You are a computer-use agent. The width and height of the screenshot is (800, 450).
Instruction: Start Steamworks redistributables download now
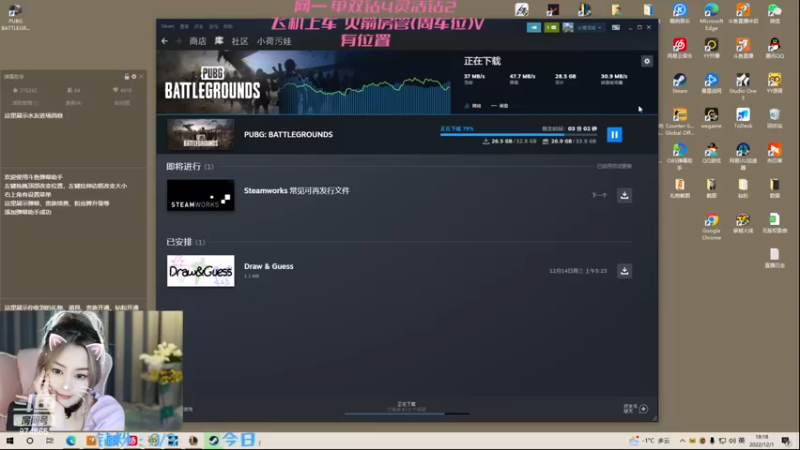coord(624,195)
